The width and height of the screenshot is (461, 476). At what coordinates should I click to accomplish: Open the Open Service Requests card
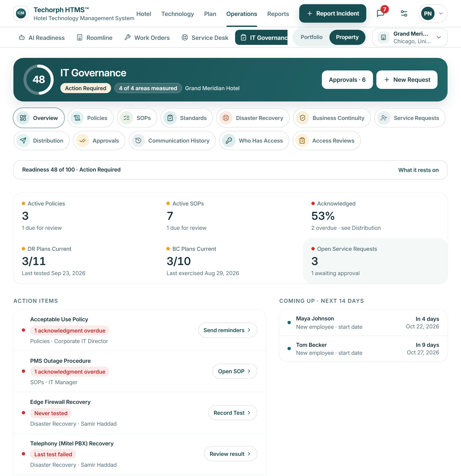tap(375, 261)
